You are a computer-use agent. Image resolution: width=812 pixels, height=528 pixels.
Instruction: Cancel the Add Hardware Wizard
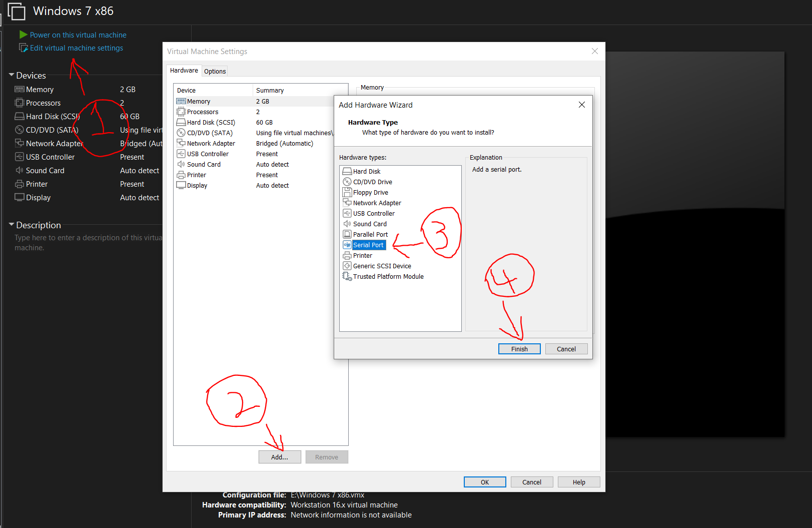(x=566, y=349)
